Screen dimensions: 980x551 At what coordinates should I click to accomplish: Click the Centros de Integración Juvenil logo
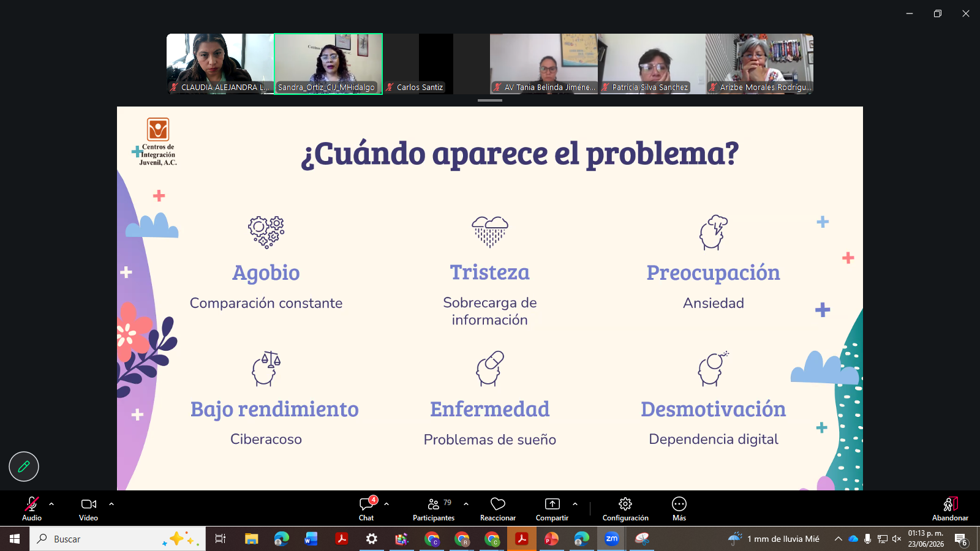coord(157,141)
